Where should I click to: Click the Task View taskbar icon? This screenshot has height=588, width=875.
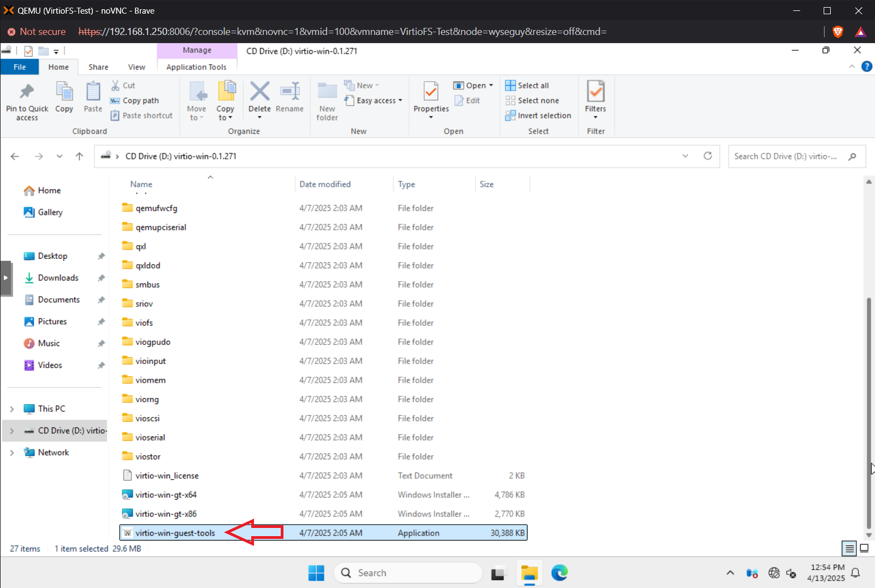coord(498,573)
